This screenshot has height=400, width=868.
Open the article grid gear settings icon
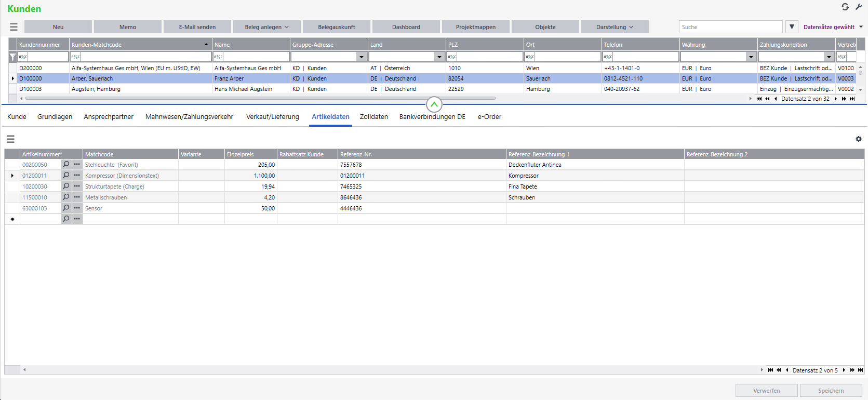pyautogui.click(x=858, y=139)
